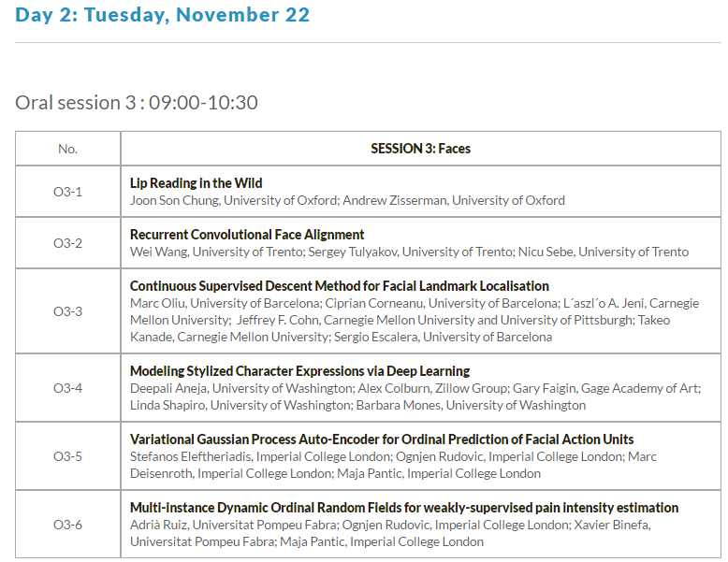
Task: Select the O3-3 row number cell
Action: (67, 311)
